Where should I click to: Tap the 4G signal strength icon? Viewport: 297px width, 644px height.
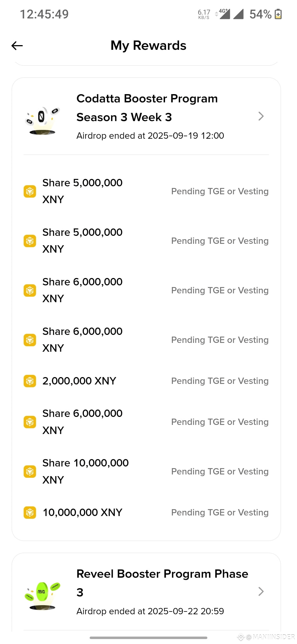tap(224, 14)
